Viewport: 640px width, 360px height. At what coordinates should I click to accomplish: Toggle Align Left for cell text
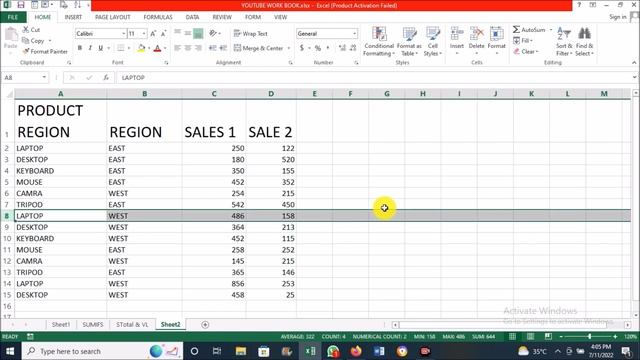tap(177, 48)
